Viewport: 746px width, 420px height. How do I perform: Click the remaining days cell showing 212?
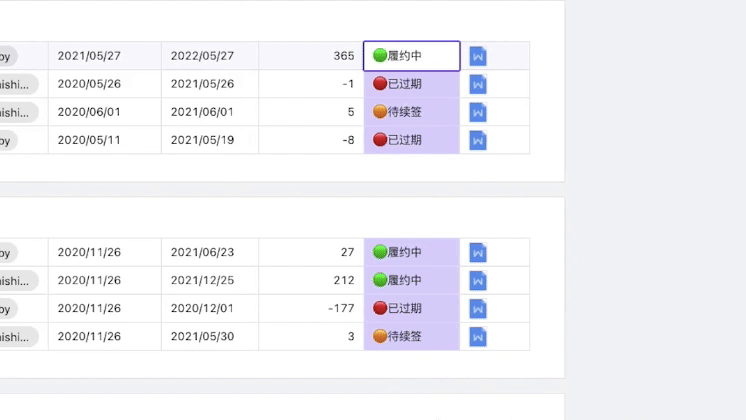(311, 280)
